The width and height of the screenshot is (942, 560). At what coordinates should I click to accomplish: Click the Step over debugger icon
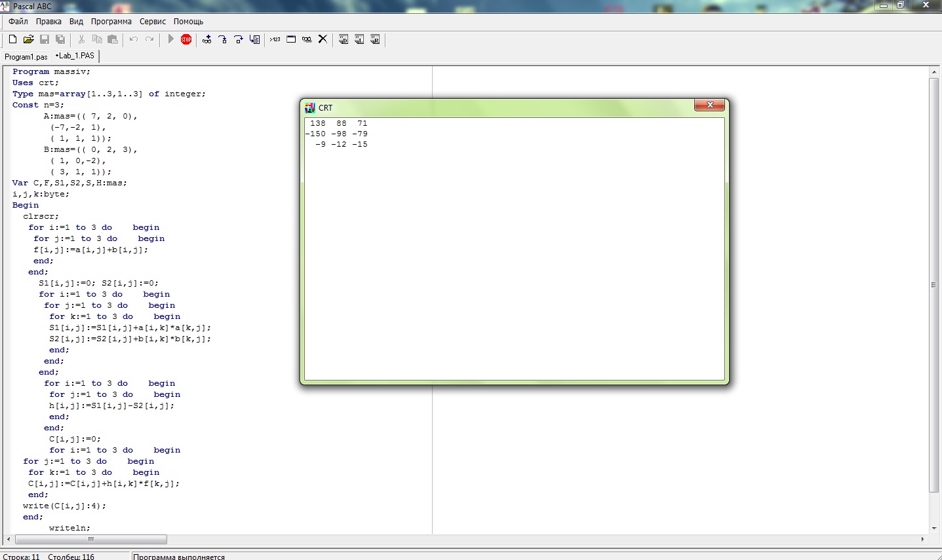pos(238,39)
